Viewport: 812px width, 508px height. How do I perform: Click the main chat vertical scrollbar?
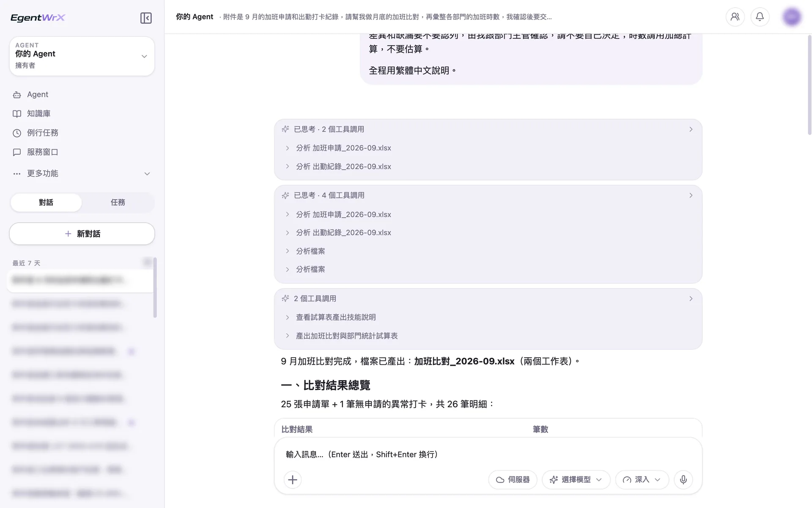coord(809,85)
